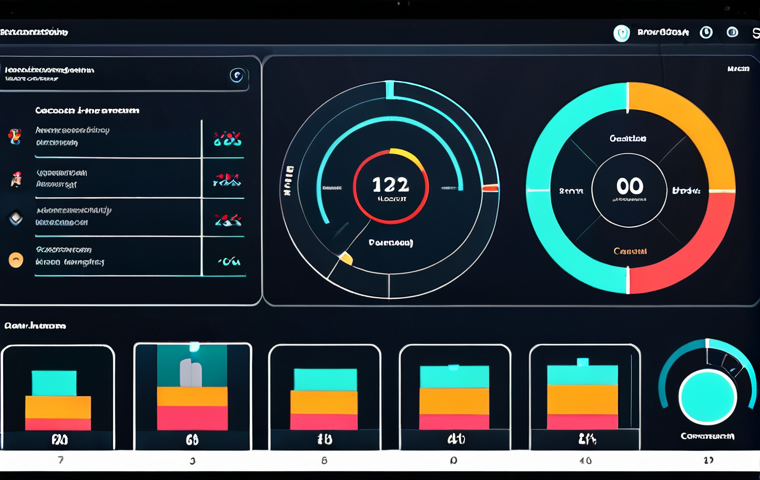This screenshot has width=760, height=480.
Task: Click the "40" below the fifth card
Action: (x=586, y=460)
